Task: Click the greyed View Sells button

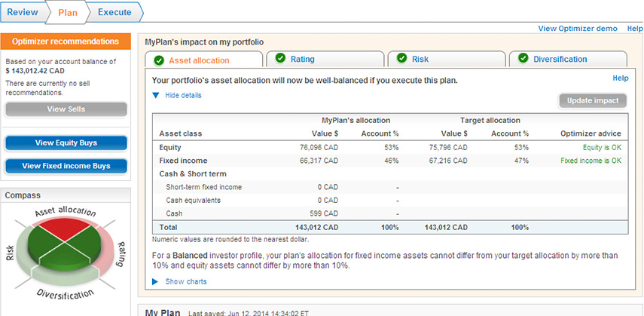Action: tap(66, 109)
